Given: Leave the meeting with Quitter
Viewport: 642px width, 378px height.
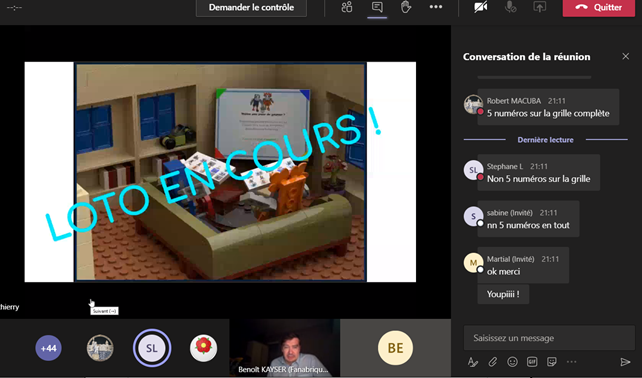Looking at the screenshot, I should click(599, 7).
